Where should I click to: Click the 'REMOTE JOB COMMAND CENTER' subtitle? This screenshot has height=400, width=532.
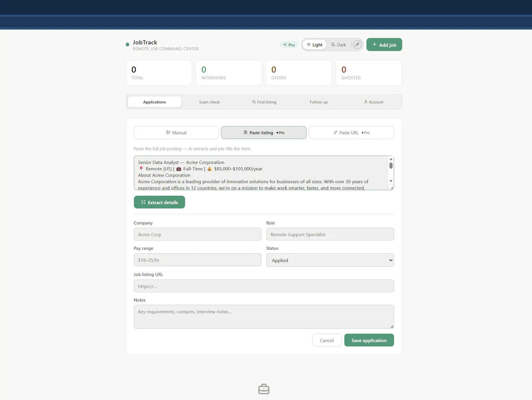pos(166,49)
